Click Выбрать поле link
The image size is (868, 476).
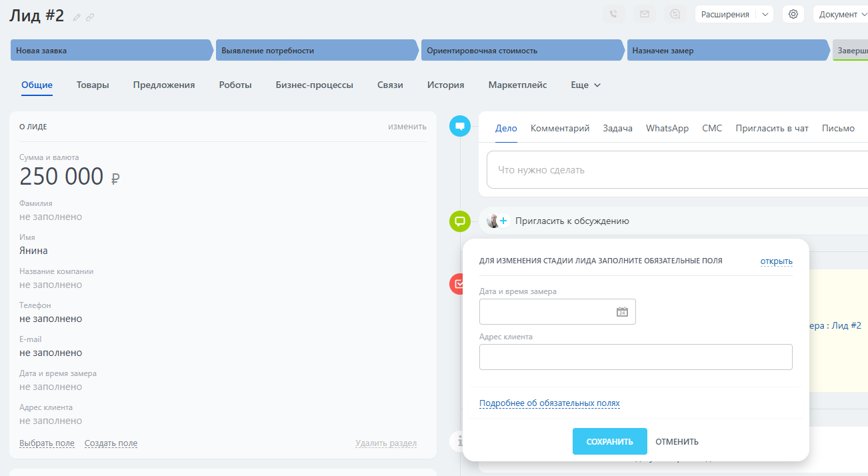point(47,443)
